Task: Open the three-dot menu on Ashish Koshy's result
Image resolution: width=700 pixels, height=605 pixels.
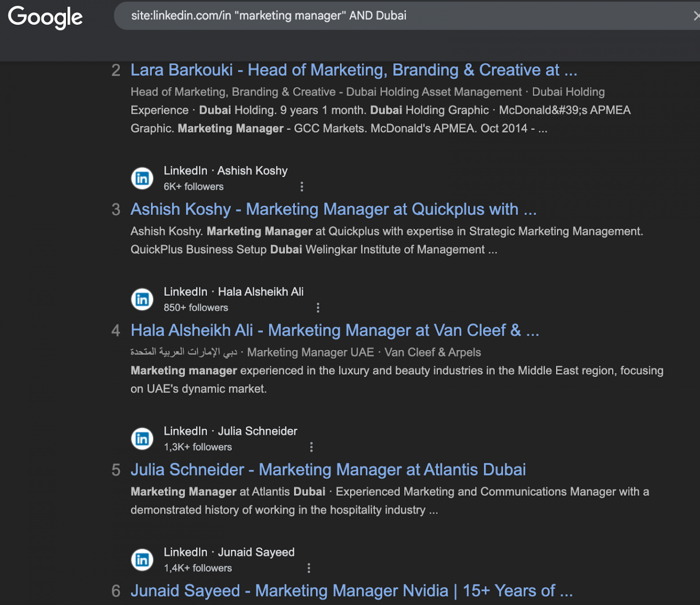Action: coord(302,186)
